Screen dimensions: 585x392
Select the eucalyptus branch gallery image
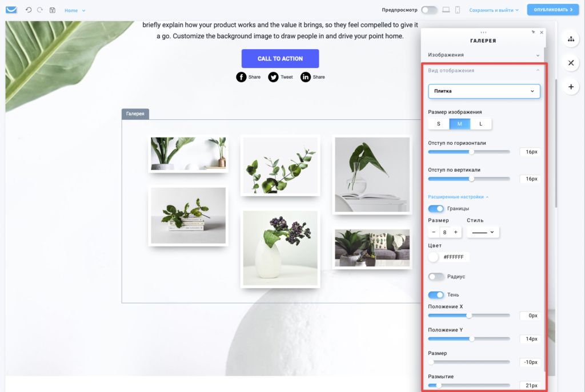(x=280, y=165)
